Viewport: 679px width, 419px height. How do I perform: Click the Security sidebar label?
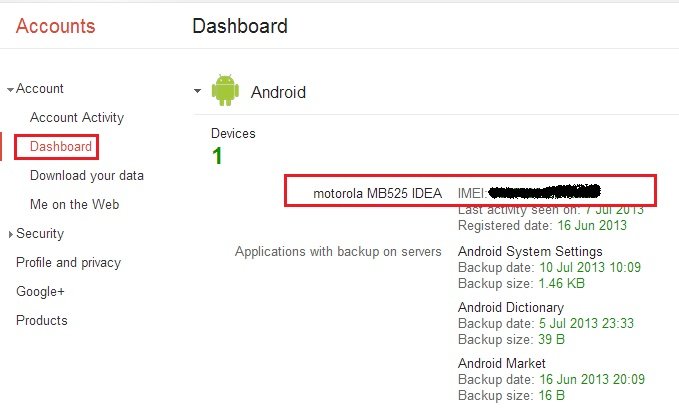[40, 234]
